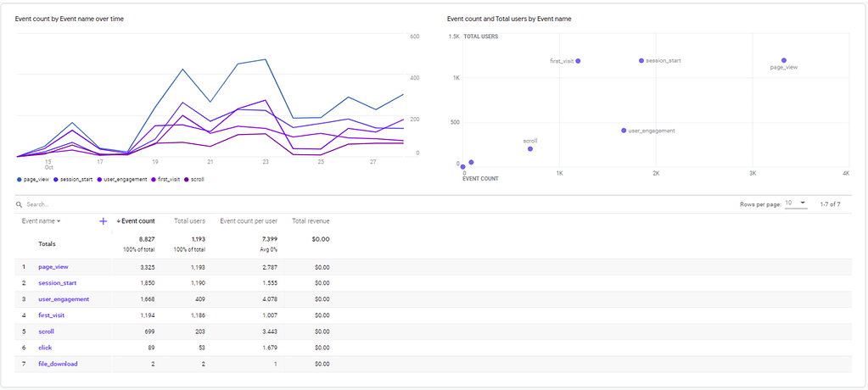Open the Event name dimension dropdown
Image resolution: width=868 pixels, height=390 pixels.
[x=42, y=220]
